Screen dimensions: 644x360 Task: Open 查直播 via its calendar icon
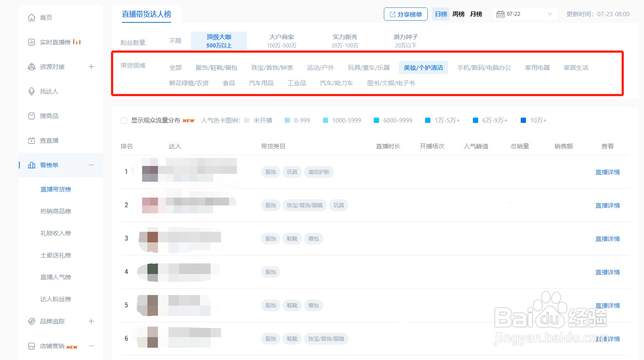click(31, 140)
